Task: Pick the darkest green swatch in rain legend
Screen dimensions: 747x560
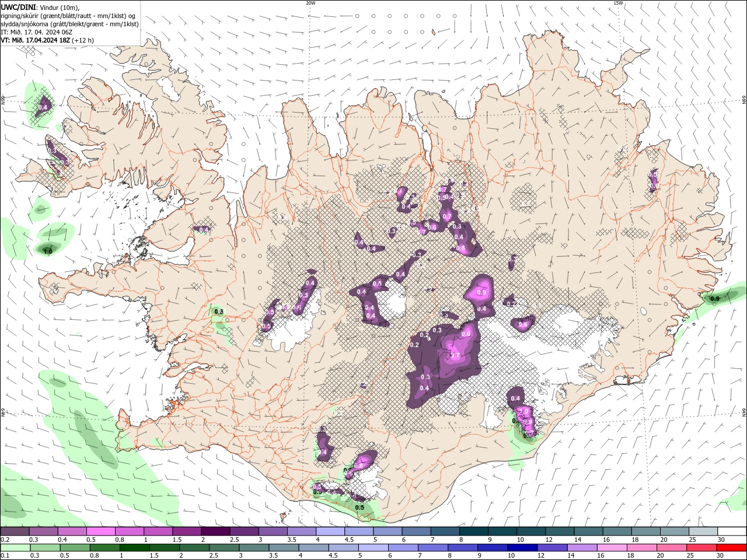Action: pyautogui.click(x=134, y=548)
